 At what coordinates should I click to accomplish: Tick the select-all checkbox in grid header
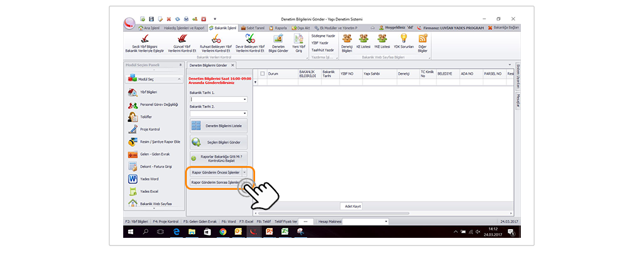pos(263,74)
